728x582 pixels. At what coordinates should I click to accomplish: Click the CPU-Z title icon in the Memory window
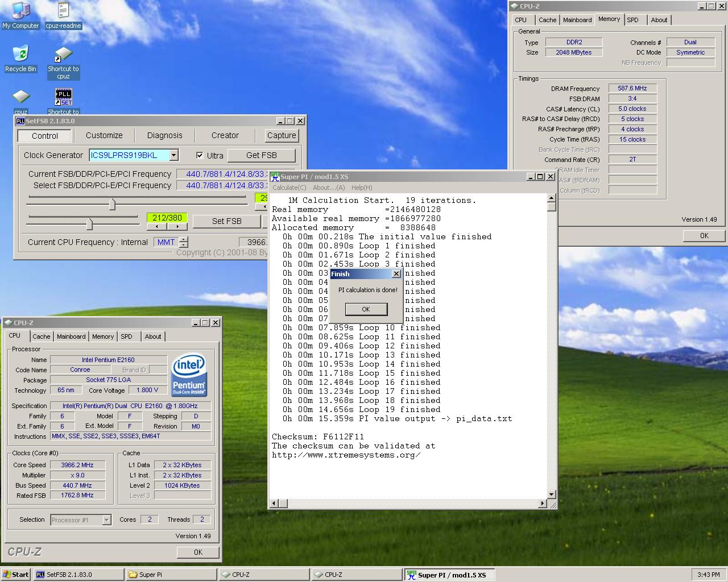[x=515, y=6]
